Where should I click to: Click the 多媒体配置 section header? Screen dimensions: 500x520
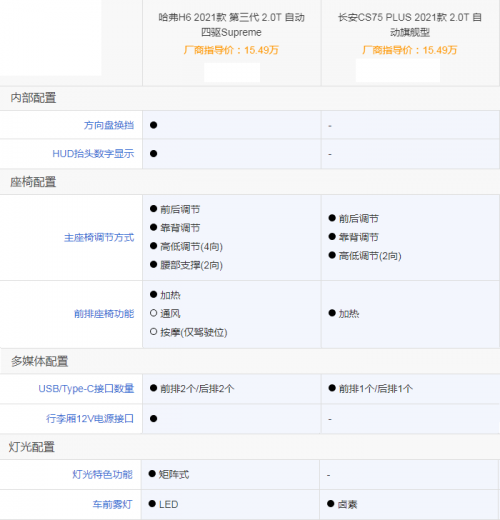pyautogui.click(x=40, y=361)
